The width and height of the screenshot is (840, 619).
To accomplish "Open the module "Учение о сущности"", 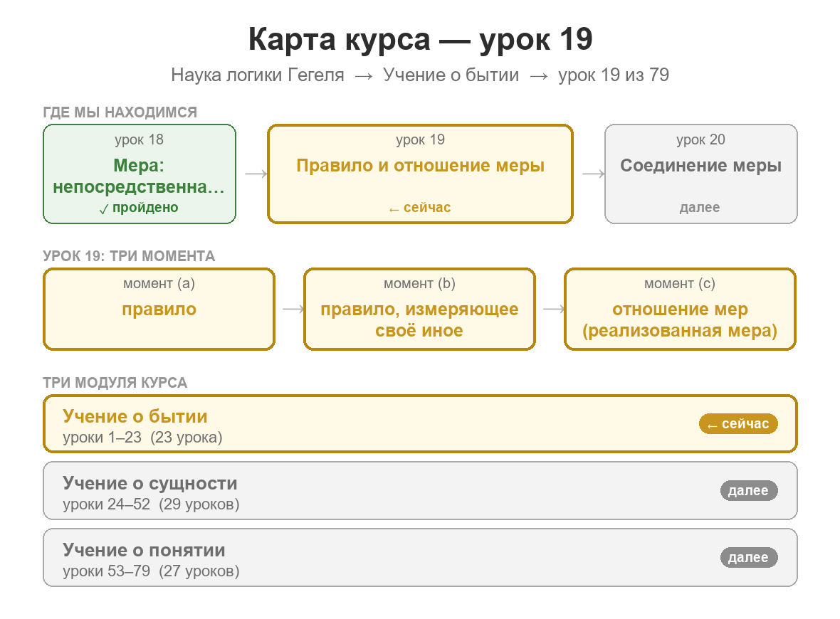I will (x=421, y=491).
